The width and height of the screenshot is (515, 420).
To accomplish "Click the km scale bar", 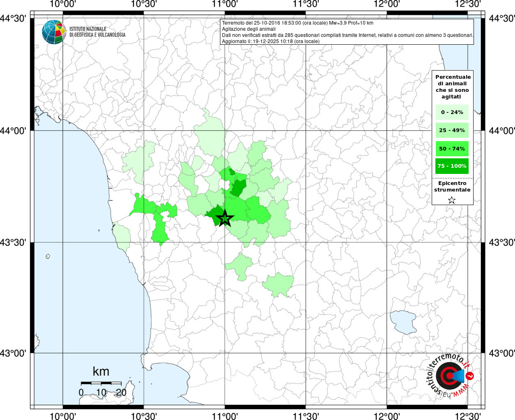I will [x=101, y=383].
